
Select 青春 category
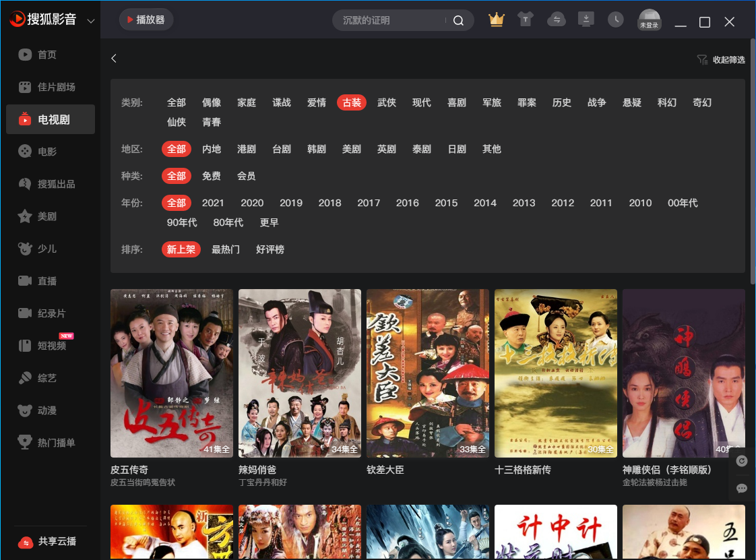click(x=211, y=121)
